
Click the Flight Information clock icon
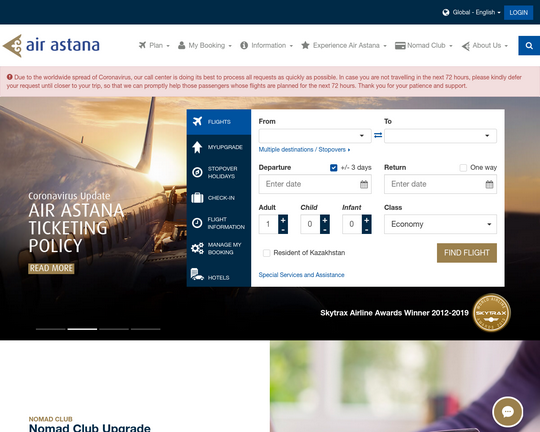point(197,223)
